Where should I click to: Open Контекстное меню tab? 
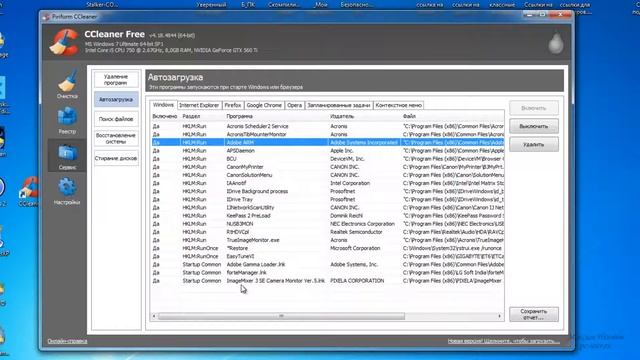click(x=398, y=105)
